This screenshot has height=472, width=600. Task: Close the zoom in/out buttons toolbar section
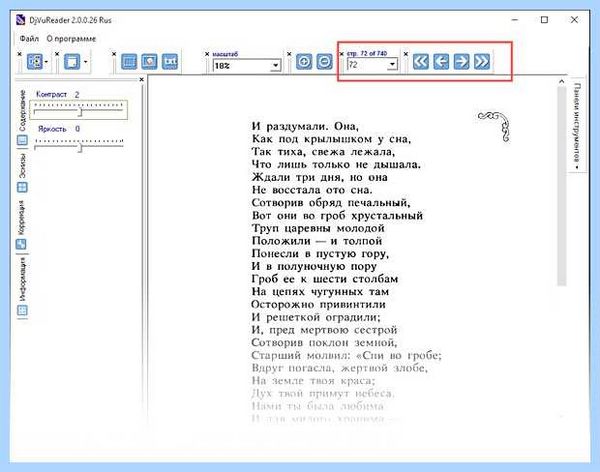(x=289, y=54)
